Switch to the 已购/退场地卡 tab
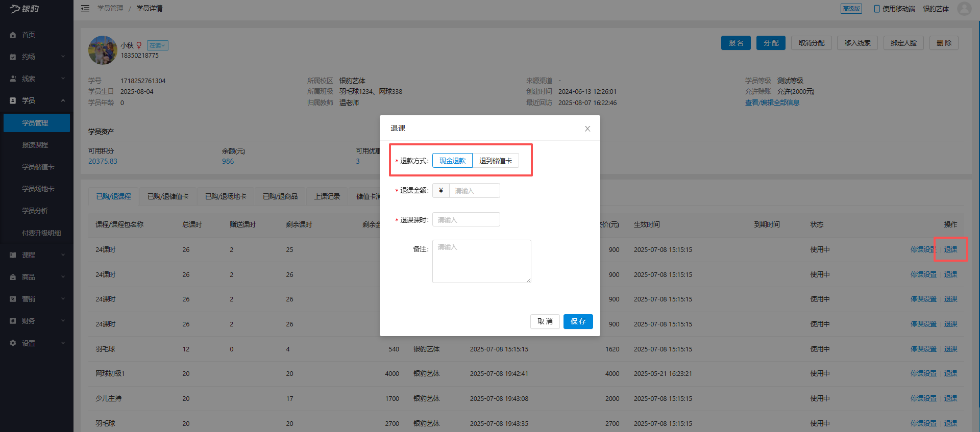The width and height of the screenshot is (980, 432). tap(226, 196)
